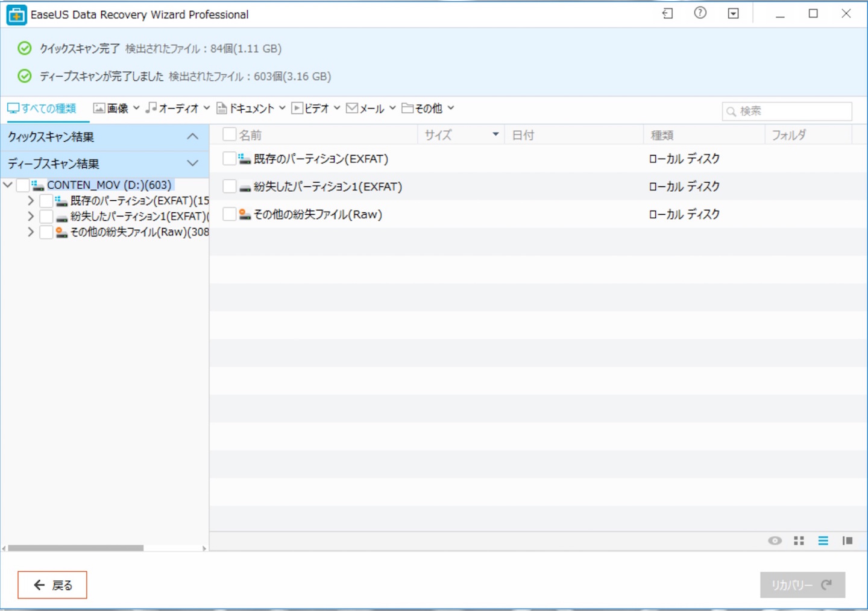Open the help question mark icon
The image size is (868, 611).
click(700, 13)
